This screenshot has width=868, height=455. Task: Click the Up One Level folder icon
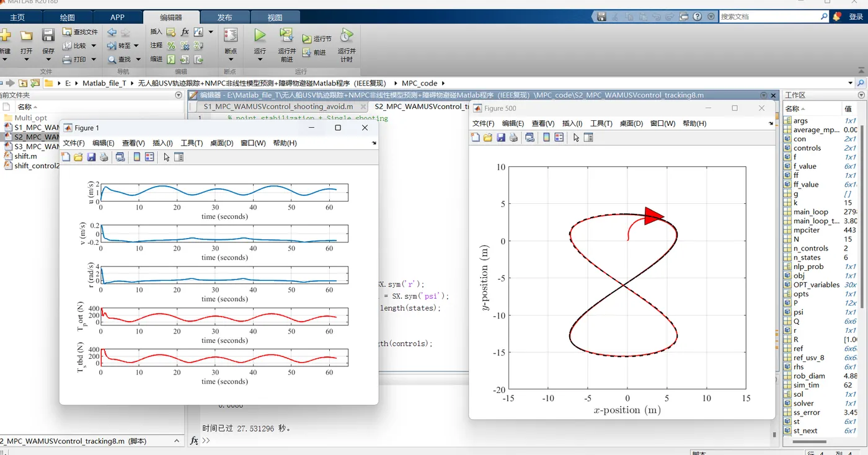pos(23,83)
